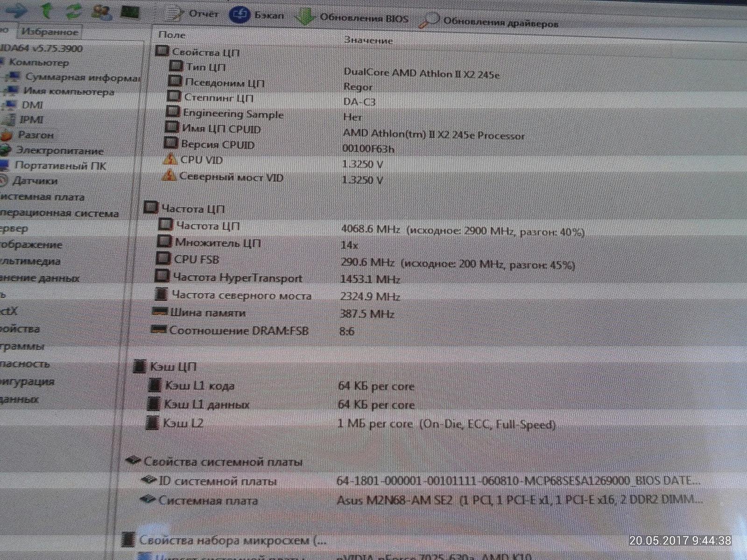Open Обновления драйверов
The height and width of the screenshot is (560, 747).
click(488, 21)
